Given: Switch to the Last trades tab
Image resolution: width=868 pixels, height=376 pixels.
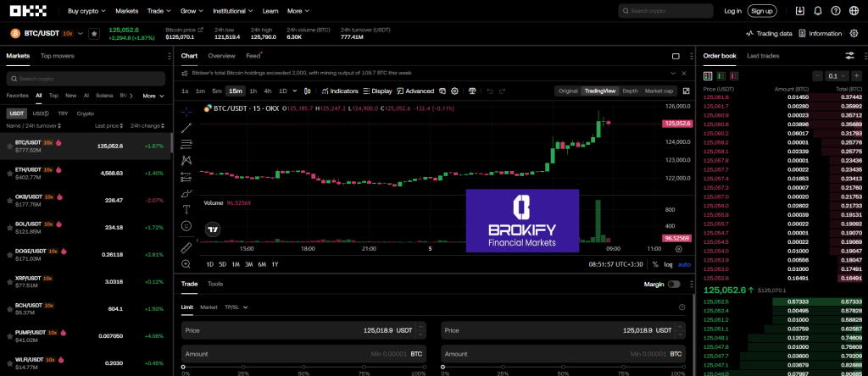Looking at the screenshot, I should point(763,56).
